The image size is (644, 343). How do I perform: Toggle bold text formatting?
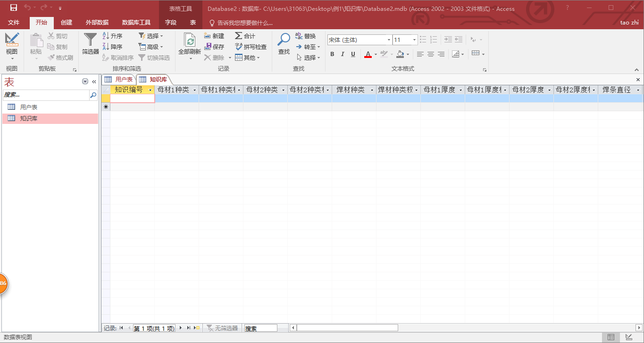pos(332,54)
